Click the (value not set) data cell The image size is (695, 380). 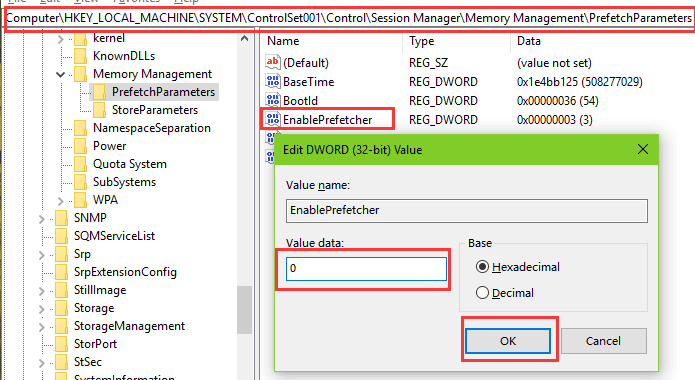click(x=554, y=63)
